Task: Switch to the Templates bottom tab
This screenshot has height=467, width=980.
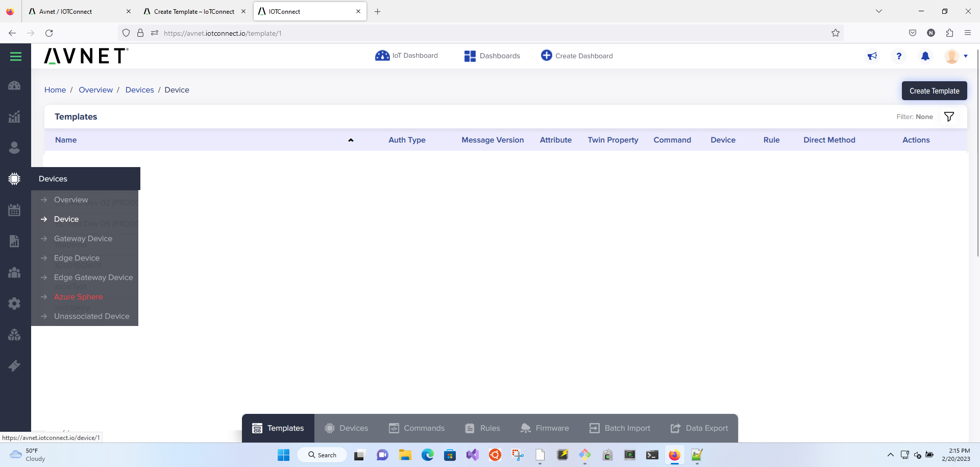Action: pyautogui.click(x=278, y=428)
